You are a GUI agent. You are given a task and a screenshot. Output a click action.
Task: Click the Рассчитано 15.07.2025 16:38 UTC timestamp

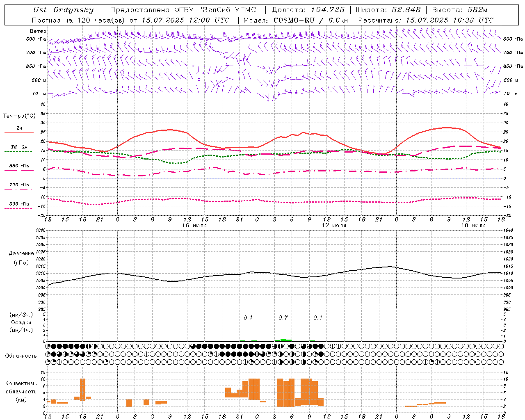[426, 20]
